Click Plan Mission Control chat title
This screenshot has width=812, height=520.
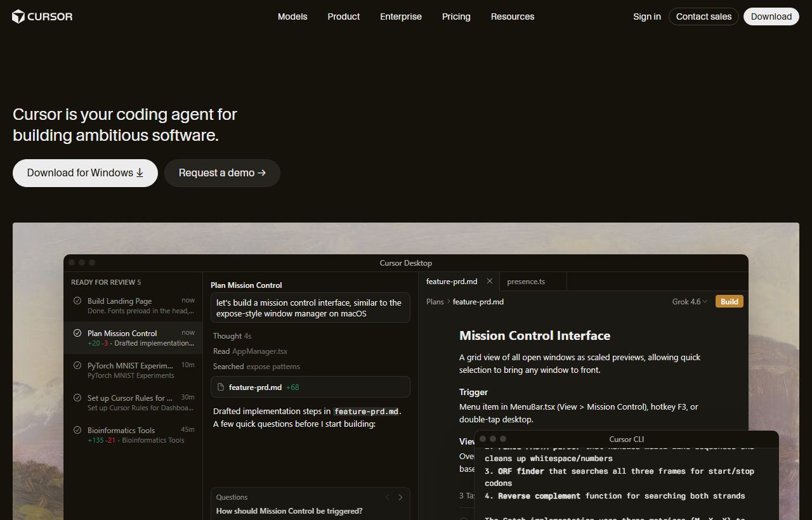coord(246,285)
